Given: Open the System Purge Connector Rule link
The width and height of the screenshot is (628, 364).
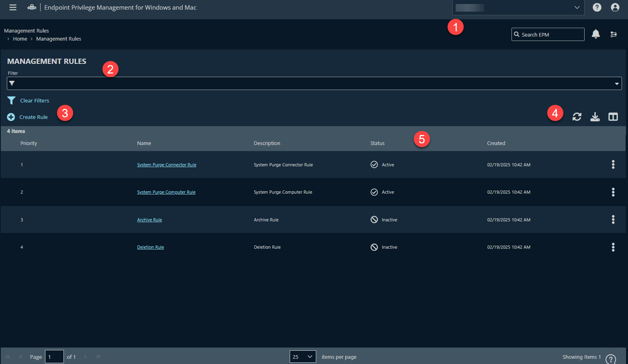Looking at the screenshot, I should (x=166, y=165).
